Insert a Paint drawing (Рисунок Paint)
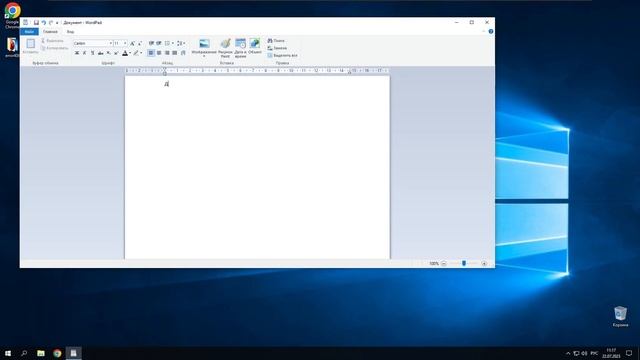Screen dimensions: 640x360 pos(225,48)
